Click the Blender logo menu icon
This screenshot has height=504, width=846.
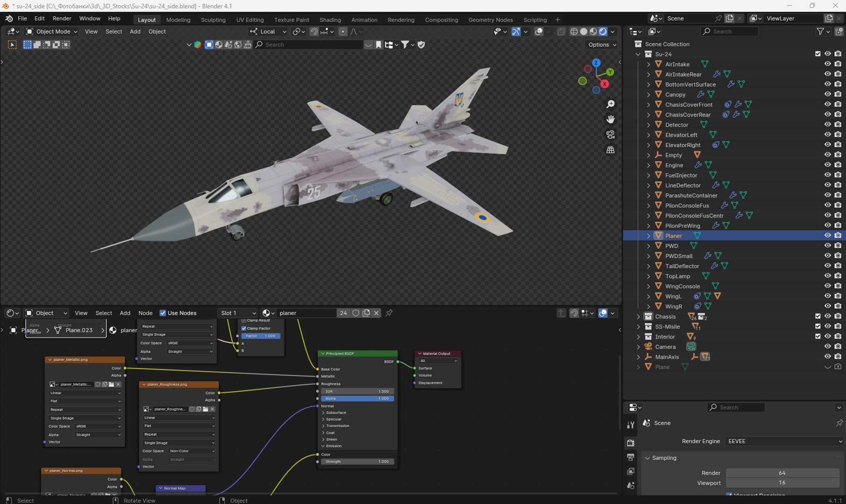(9, 19)
